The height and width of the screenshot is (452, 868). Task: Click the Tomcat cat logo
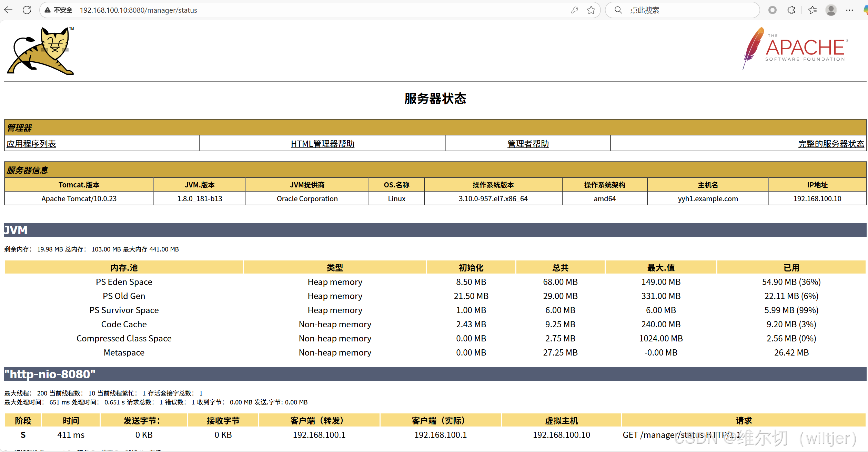click(x=41, y=51)
